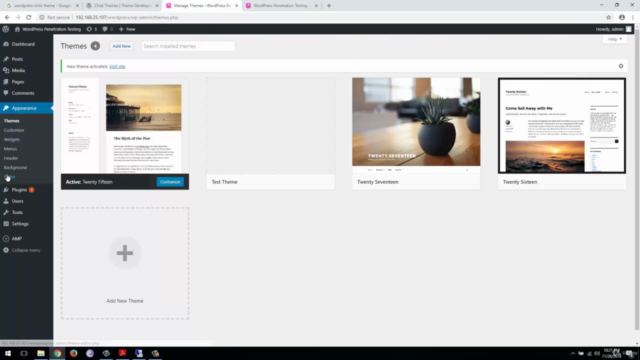Open Test Theme card
Image resolution: width=640 pixels, height=360 pixels.
(x=271, y=133)
